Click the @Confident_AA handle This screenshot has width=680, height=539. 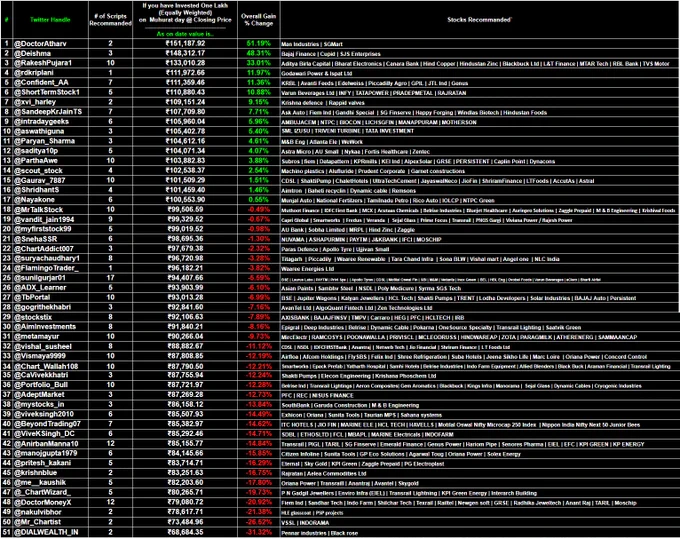click(41, 82)
